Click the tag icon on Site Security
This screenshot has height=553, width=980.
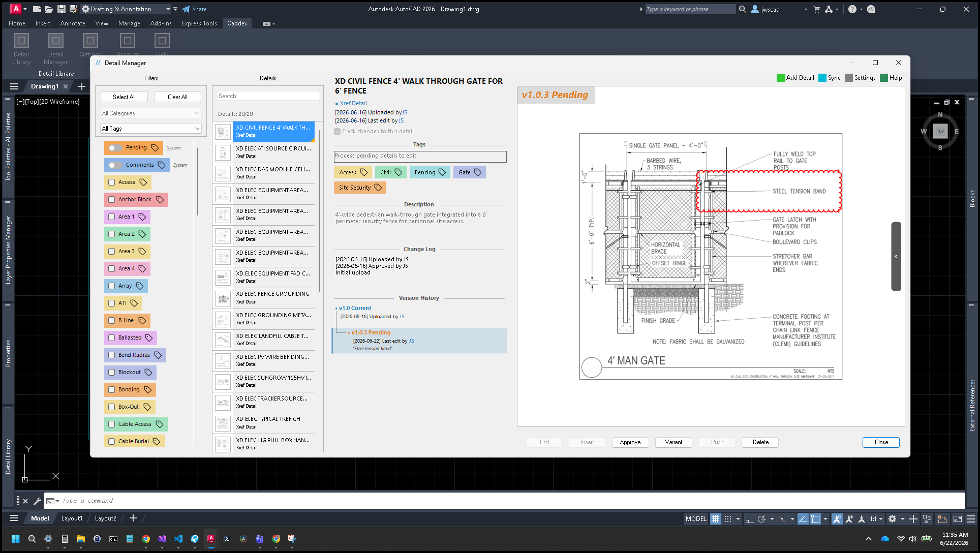(x=378, y=188)
